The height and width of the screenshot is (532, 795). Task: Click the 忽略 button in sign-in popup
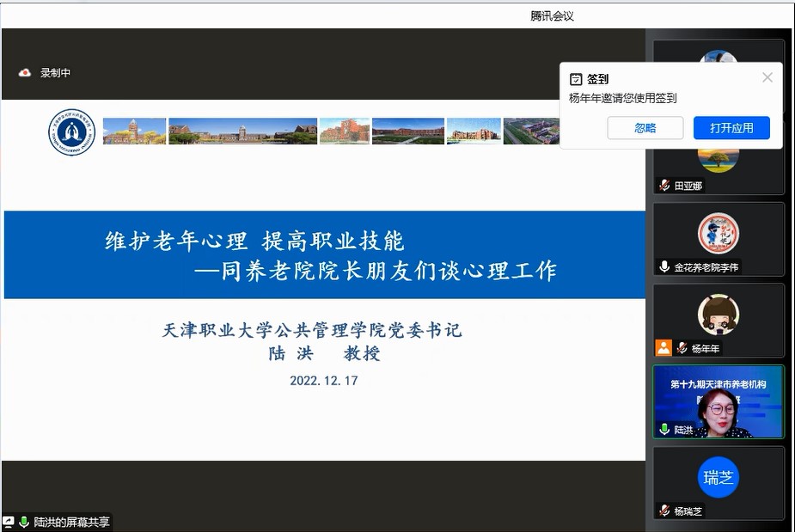click(x=645, y=128)
